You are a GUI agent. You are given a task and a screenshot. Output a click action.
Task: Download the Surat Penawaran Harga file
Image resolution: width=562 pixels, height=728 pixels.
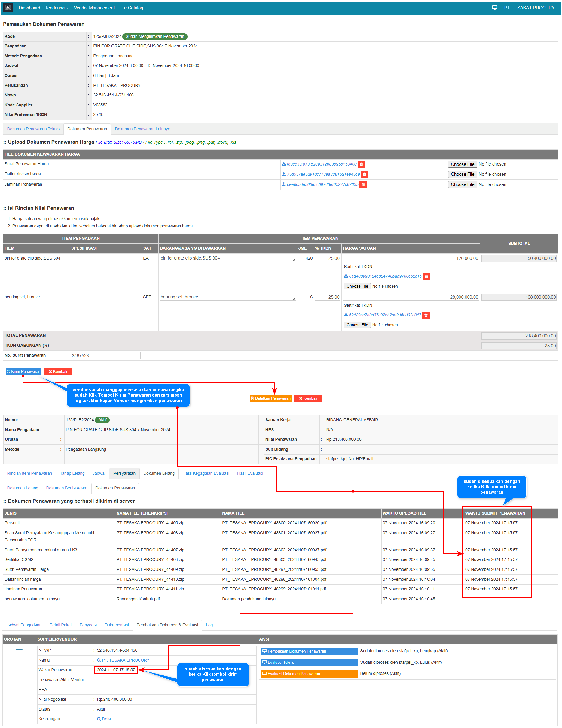(321, 164)
